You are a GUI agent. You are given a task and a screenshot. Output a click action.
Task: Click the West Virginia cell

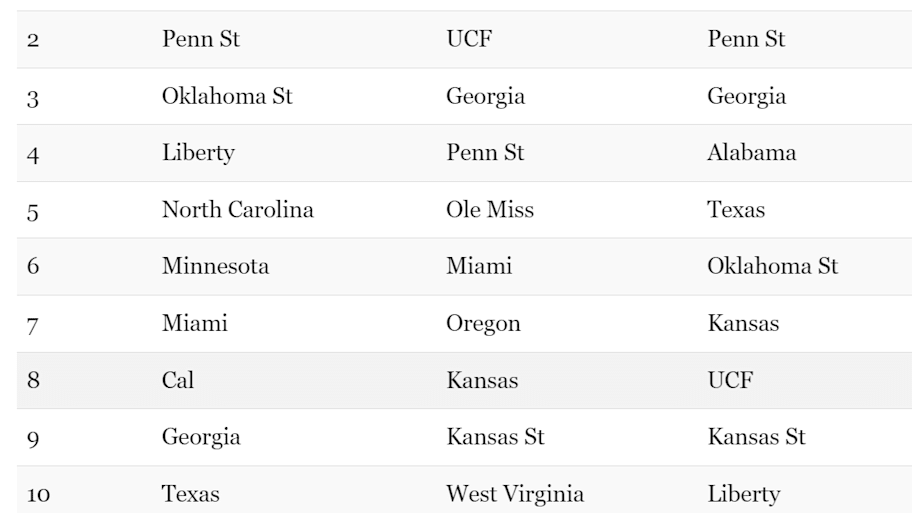(514, 494)
